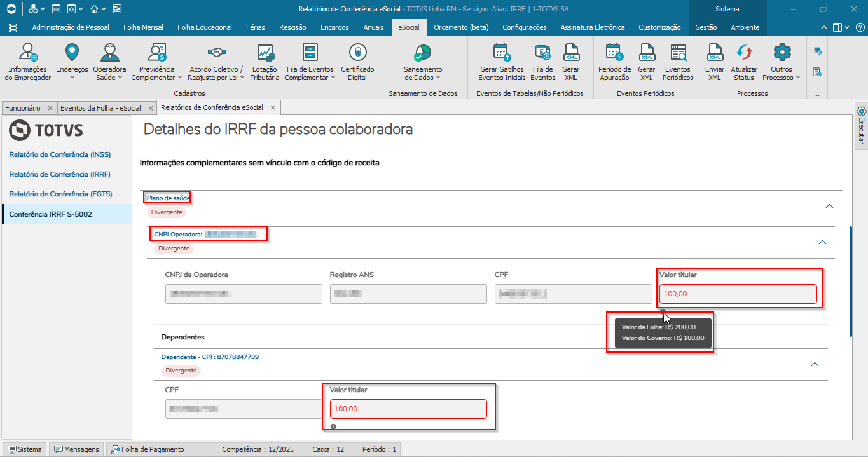Screen dimensions: 868x457
Task: Open Relatório de Conferência (IRRF)
Action: (x=60, y=174)
